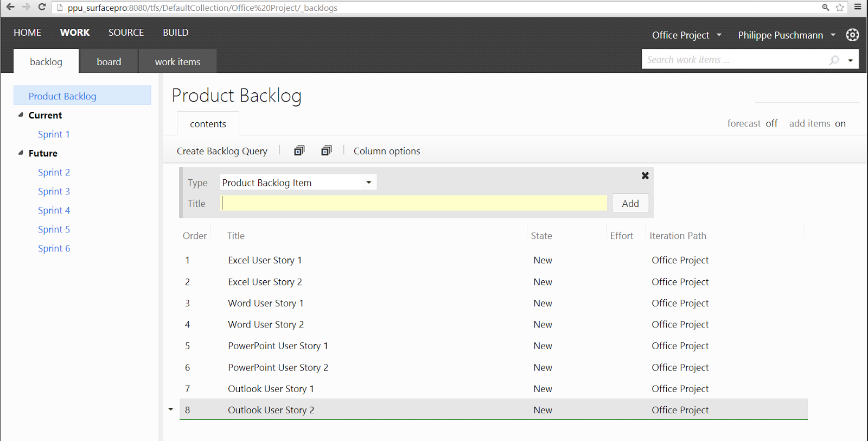
Task: Toggle the add items panel setting
Action: [x=840, y=124]
